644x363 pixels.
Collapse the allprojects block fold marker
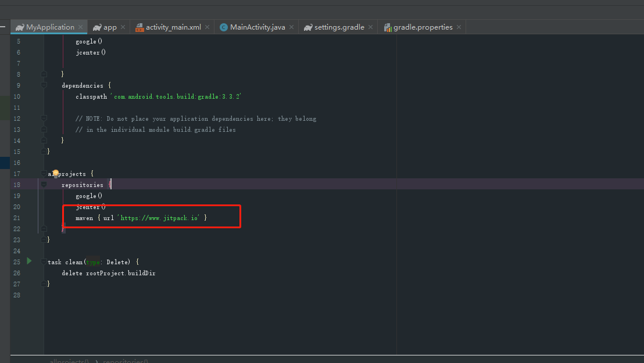tap(44, 173)
